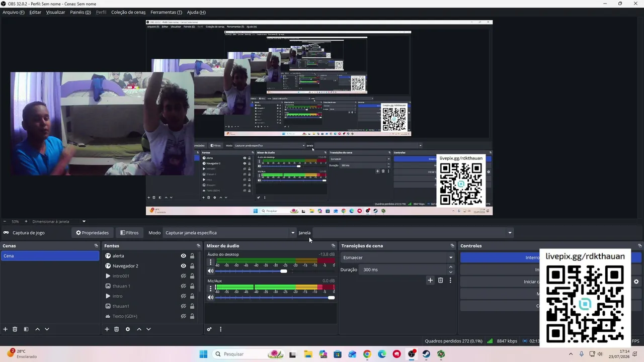
Task: Open the Painéis menu
Action: point(80,12)
